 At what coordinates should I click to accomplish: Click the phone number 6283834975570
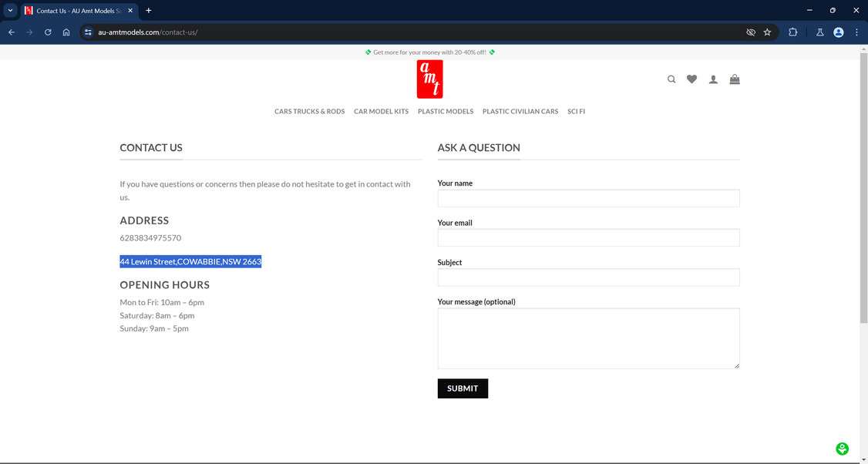(x=150, y=237)
